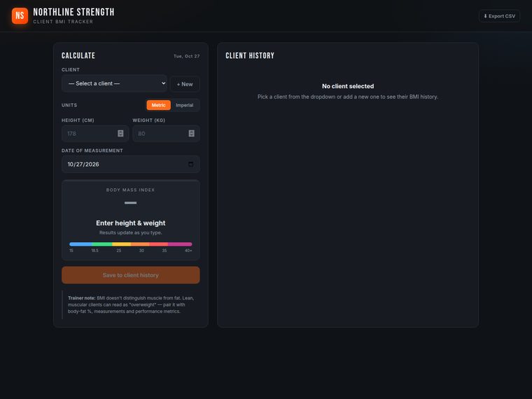Click Save to client history button
The height and width of the screenshot is (399, 532).
pyautogui.click(x=131, y=275)
